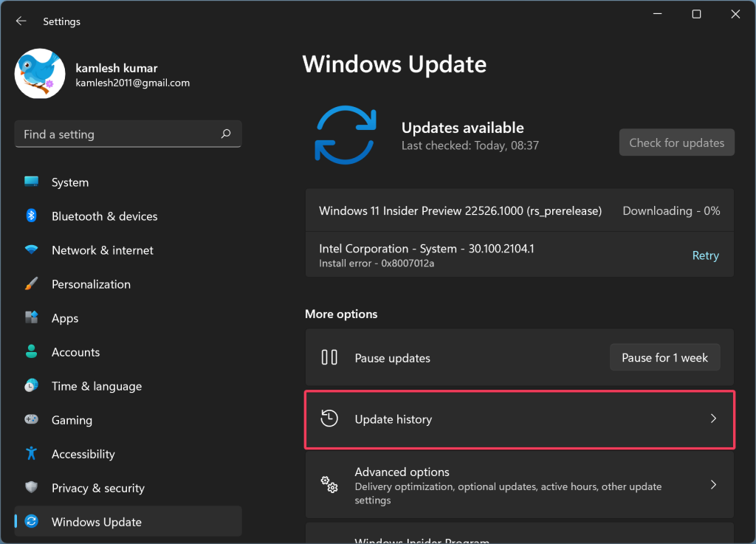Click the Update history clock icon
The image size is (756, 544).
pos(329,419)
